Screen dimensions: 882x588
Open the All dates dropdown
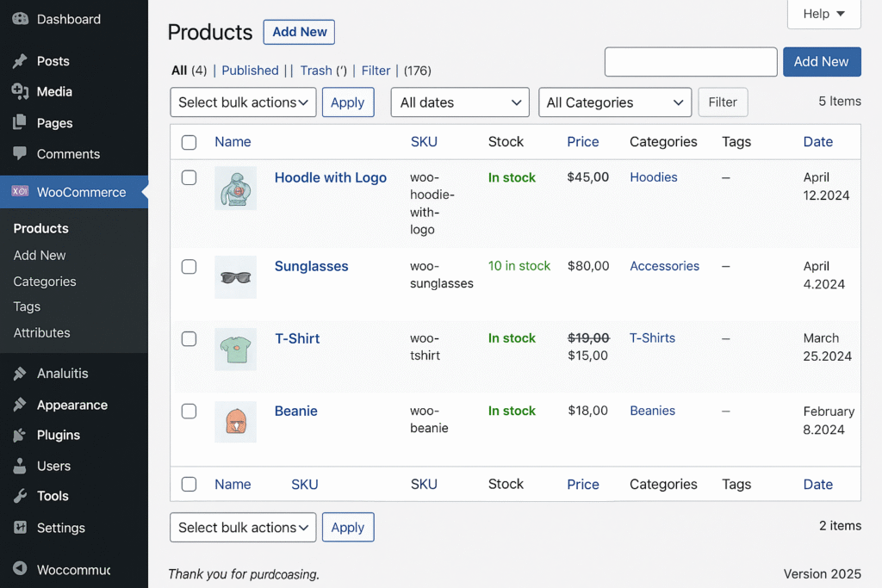(460, 102)
